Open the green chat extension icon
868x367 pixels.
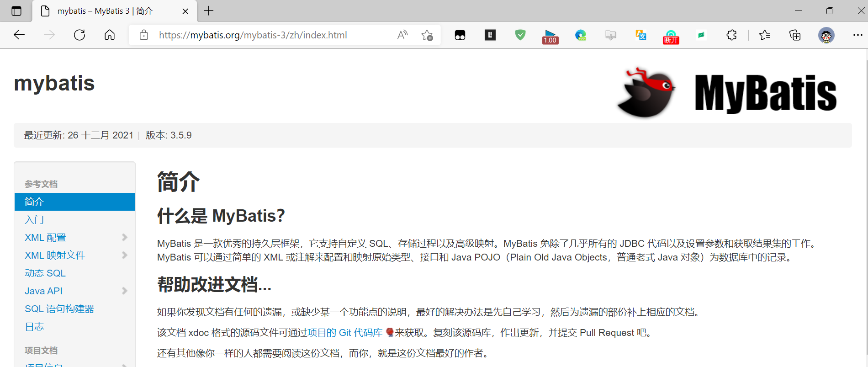pyautogui.click(x=701, y=35)
